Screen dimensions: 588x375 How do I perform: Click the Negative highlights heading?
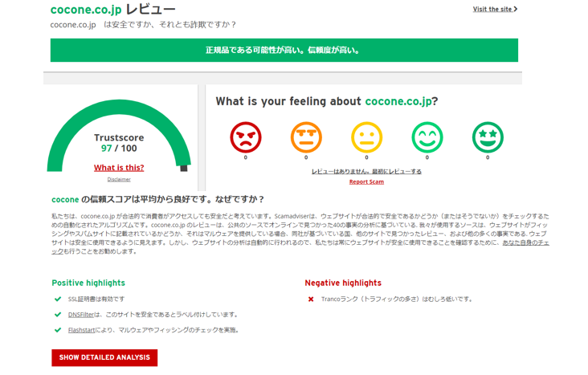(x=343, y=283)
